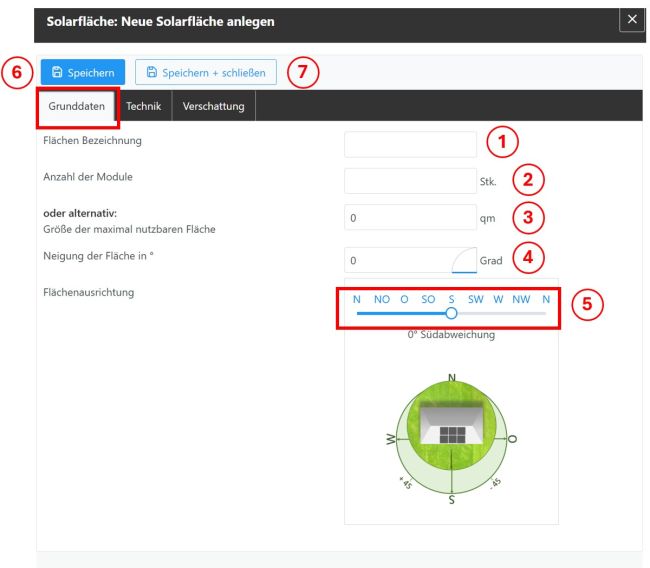Open the Verschattung tab
Screen dimensions: 650x568
[x=213, y=106]
